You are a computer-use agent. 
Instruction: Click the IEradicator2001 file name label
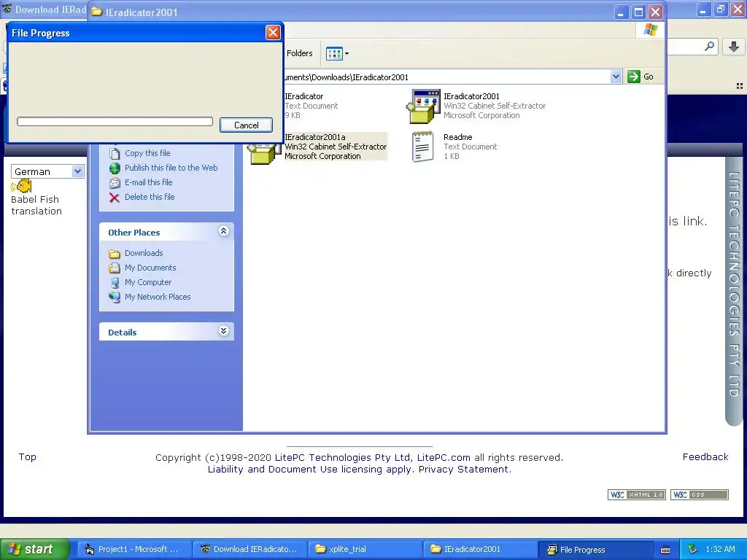(472, 96)
